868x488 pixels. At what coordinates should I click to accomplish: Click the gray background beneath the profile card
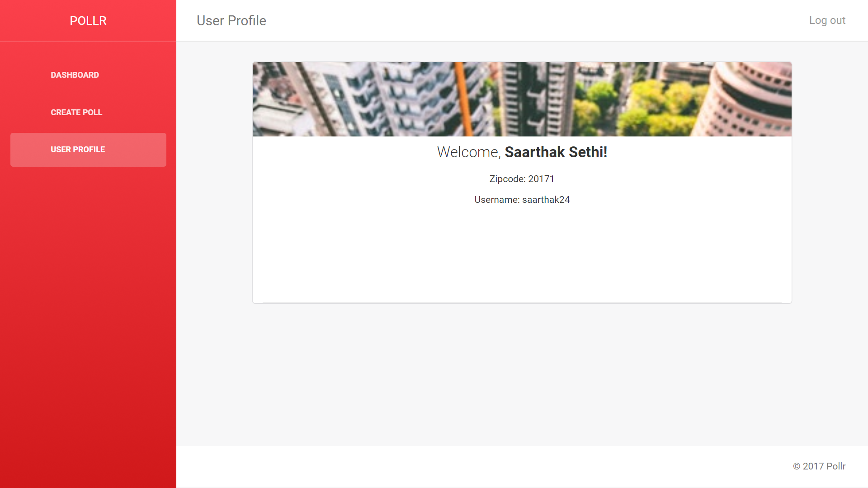522,375
